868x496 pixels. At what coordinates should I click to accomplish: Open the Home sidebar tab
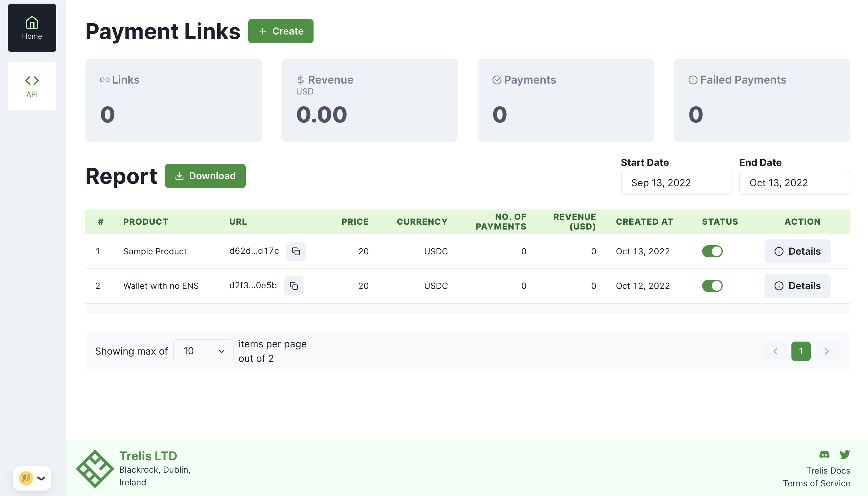[x=32, y=28]
